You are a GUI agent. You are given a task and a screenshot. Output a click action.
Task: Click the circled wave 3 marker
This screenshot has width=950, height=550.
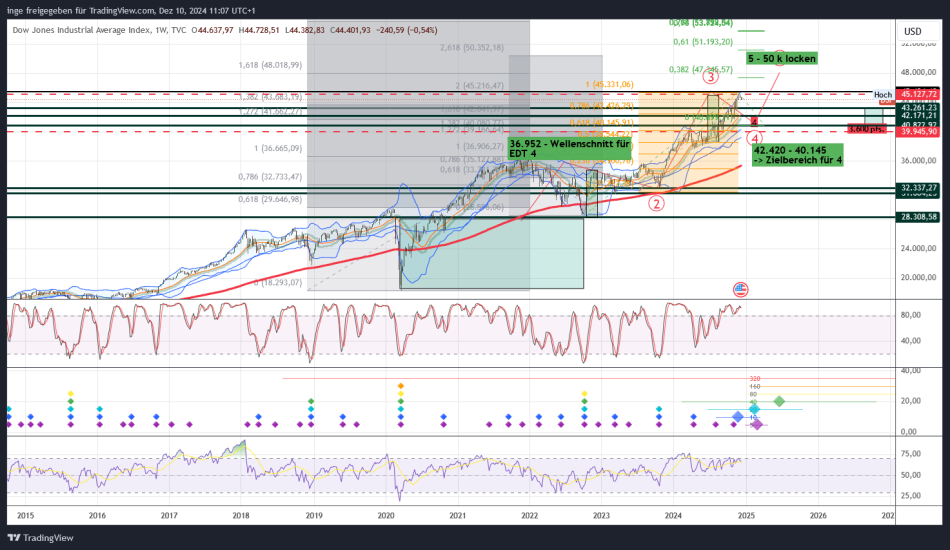click(x=709, y=77)
